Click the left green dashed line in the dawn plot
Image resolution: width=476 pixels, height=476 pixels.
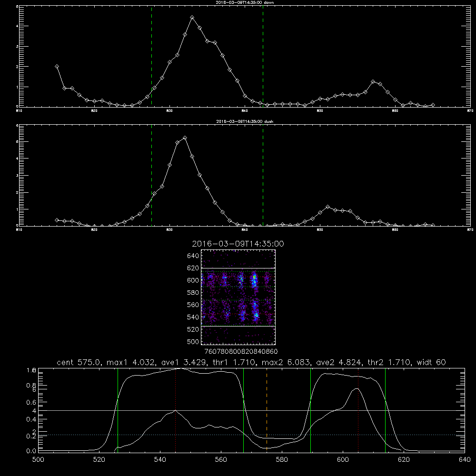tap(151, 56)
